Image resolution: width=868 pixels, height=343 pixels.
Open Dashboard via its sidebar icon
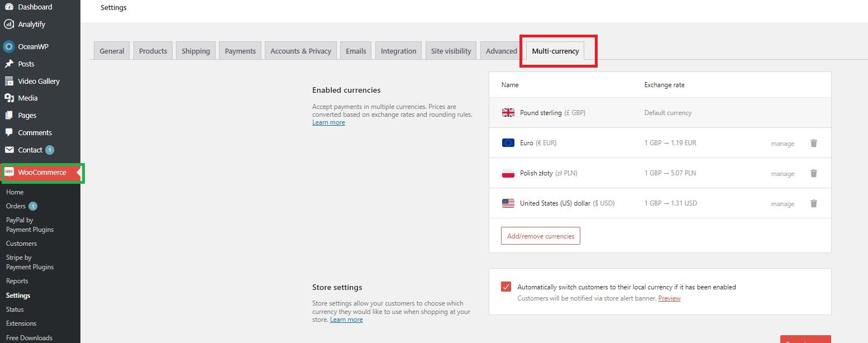9,7
